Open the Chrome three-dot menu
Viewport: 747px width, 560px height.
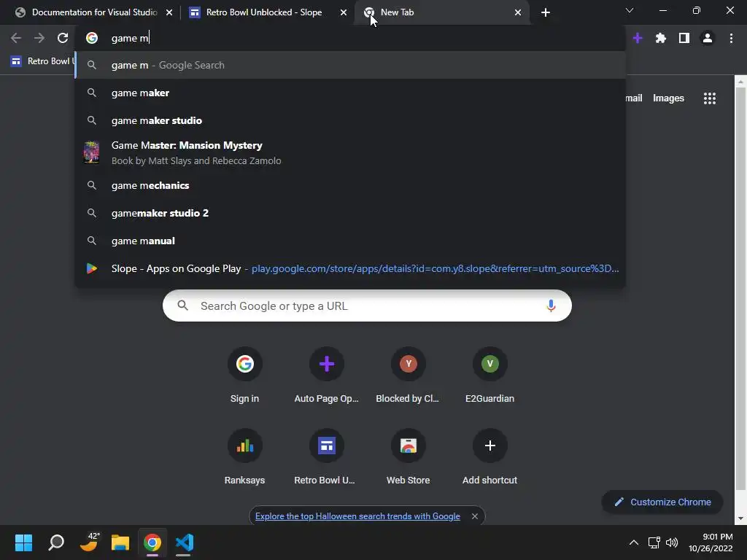731,38
